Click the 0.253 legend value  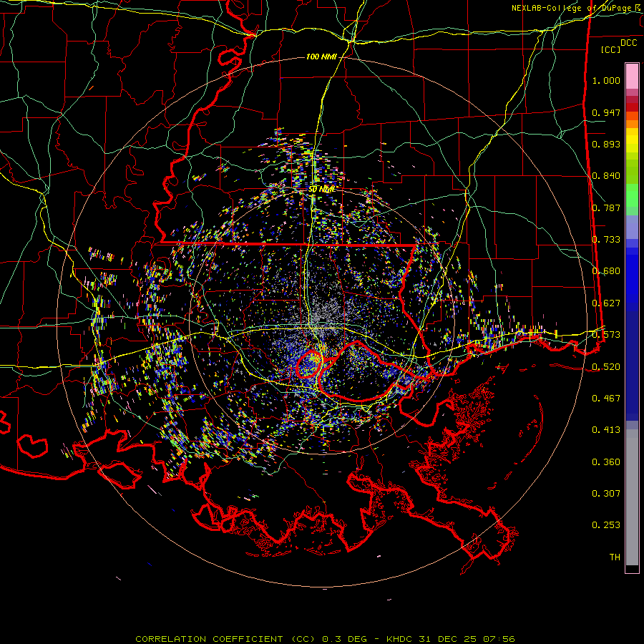pos(606,525)
